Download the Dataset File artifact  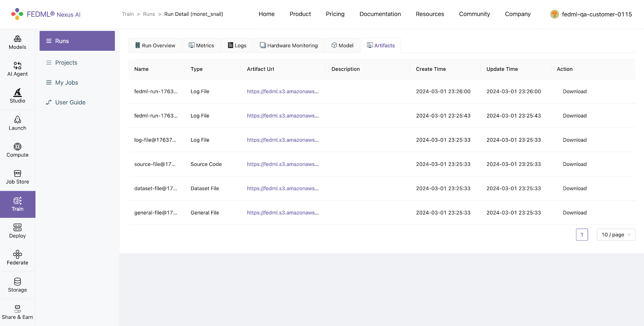click(x=574, y=188)
